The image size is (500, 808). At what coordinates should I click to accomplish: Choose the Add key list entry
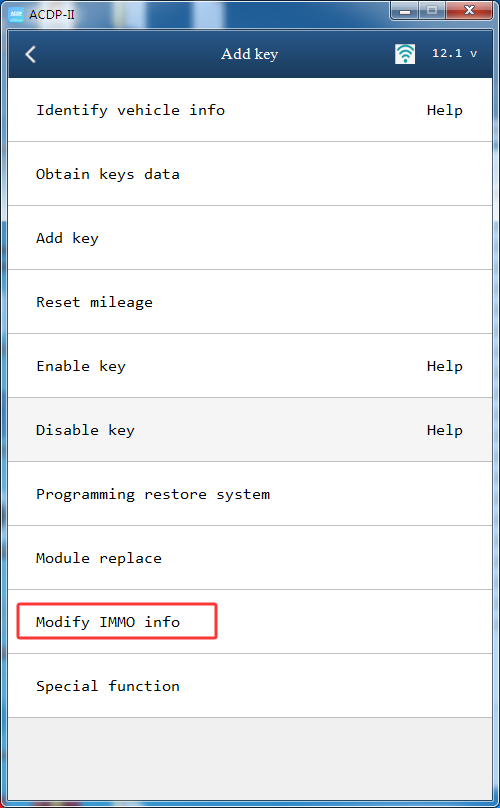click(250, 238)
